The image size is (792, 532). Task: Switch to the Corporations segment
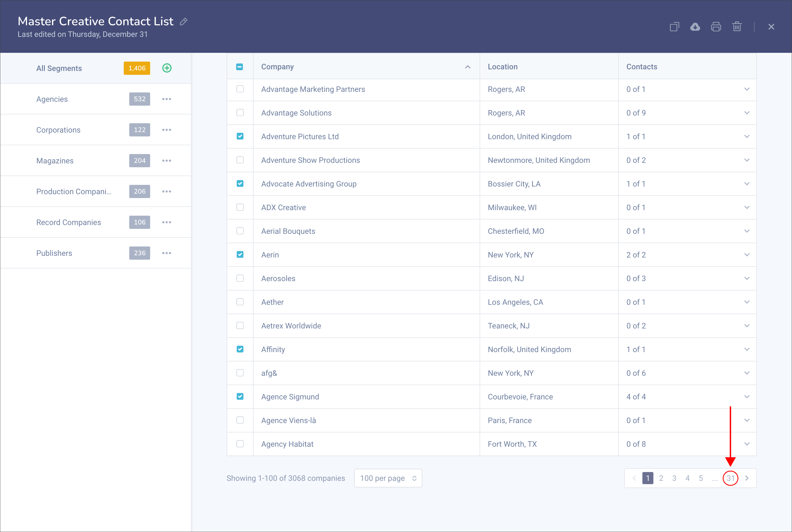[x=96, y=130]
